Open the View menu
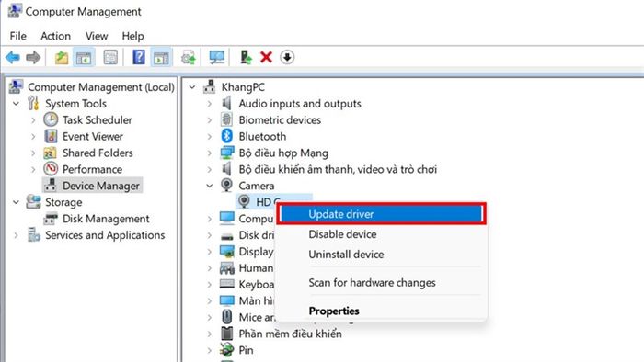 pos(97,36)
